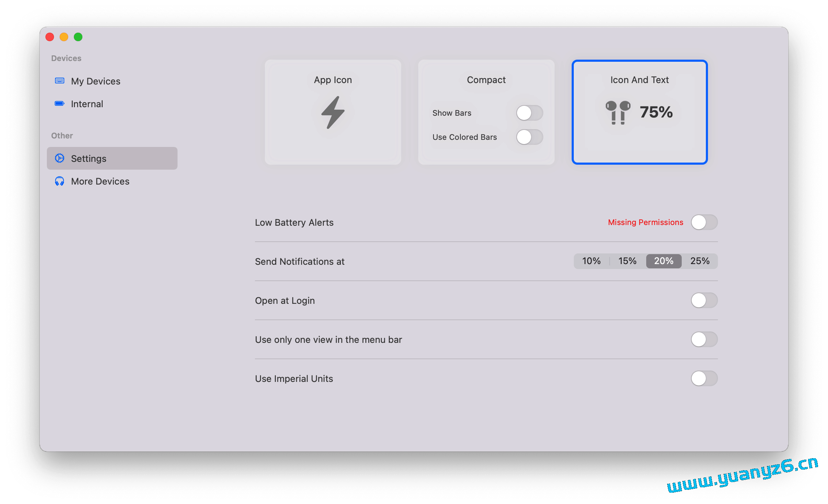Image resolution: width=828 pixels, height=504 pixels.
Task: Set notification threshold to 10%
Action: pos(592,261)
